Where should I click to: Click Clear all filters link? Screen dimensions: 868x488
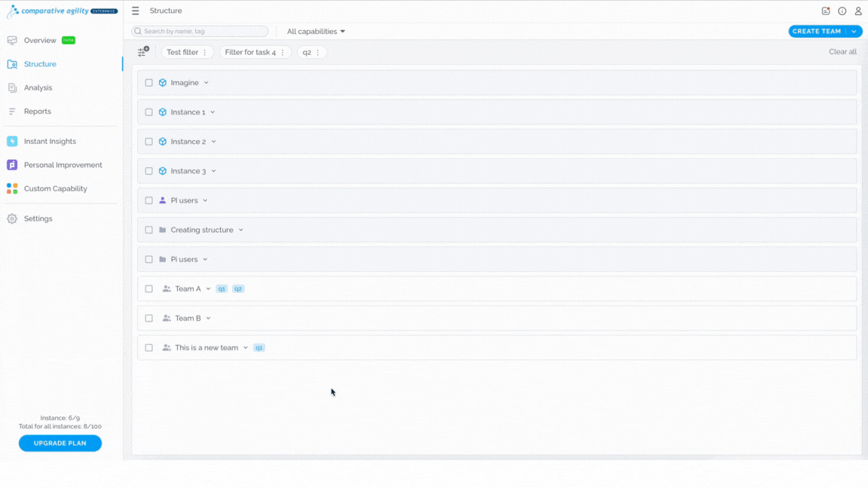click(x=842, y=51)
